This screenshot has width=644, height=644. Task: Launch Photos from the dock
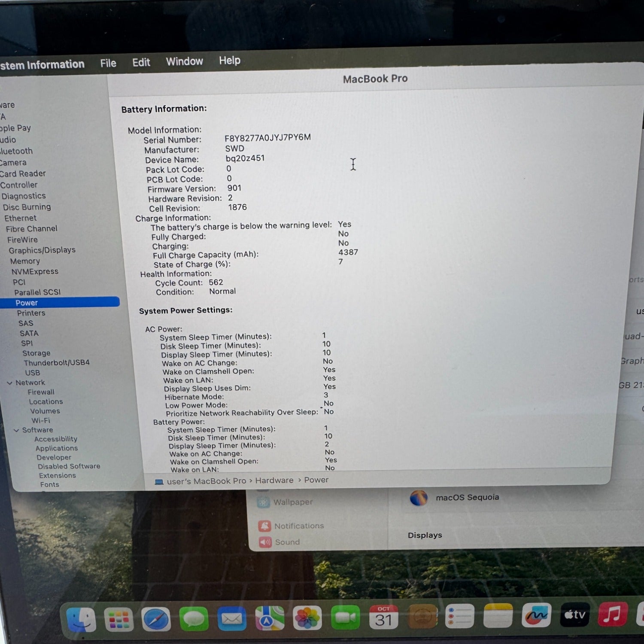[x=307, y=618]
